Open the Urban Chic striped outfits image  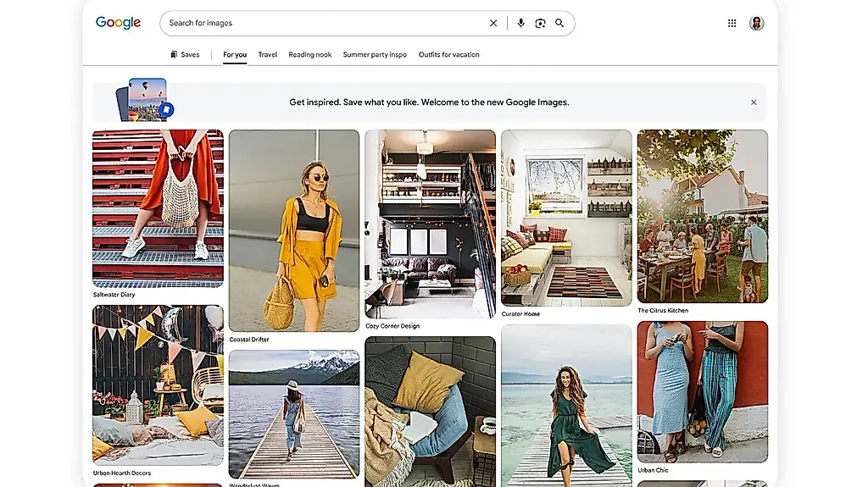click(703, 392)
